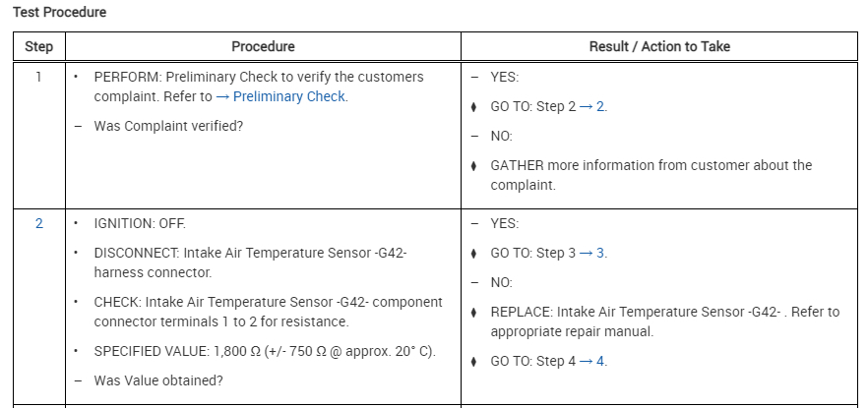The image size is (868, 408).
Task: Click the Result / Action to Take header
Action: [659, 46]
